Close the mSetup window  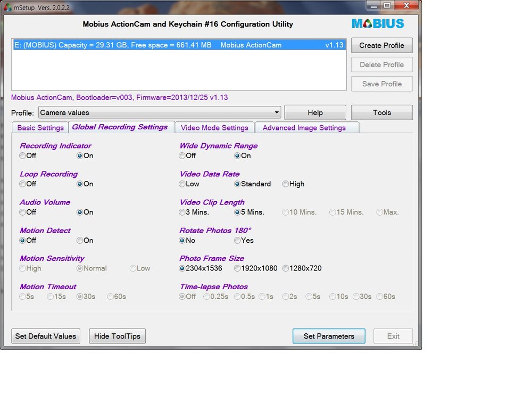(406, 5)
